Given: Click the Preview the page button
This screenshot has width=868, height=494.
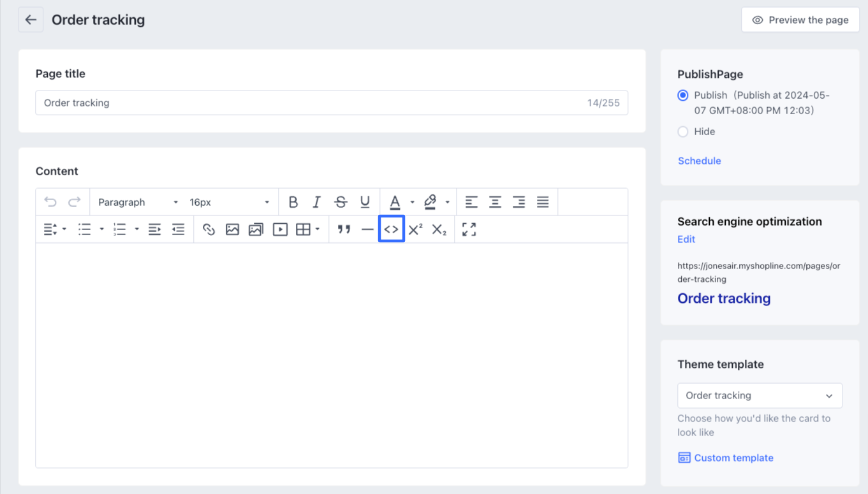Looking at the screenshot, I should pos(800,20).
